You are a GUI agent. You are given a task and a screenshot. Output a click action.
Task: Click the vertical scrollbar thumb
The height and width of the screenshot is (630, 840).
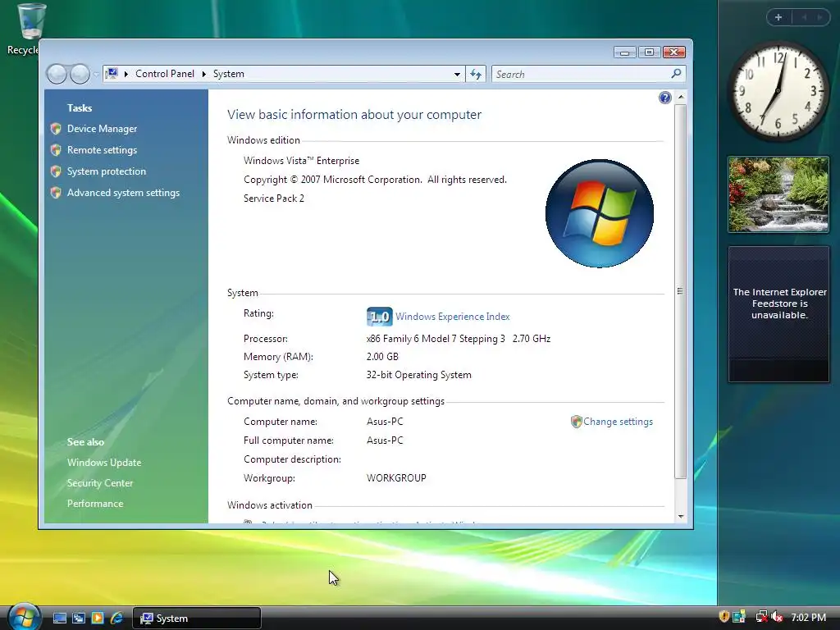pyautogui.click(x=680, y=291)
